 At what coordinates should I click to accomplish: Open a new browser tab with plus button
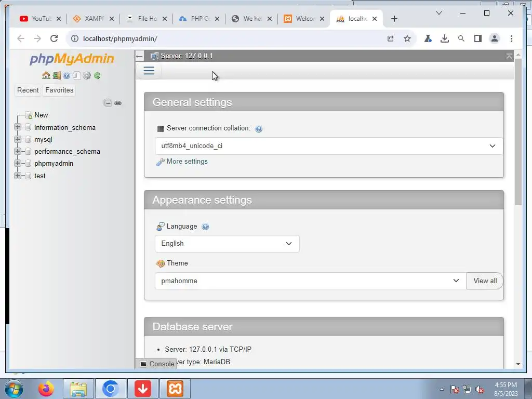pos(394,19)
